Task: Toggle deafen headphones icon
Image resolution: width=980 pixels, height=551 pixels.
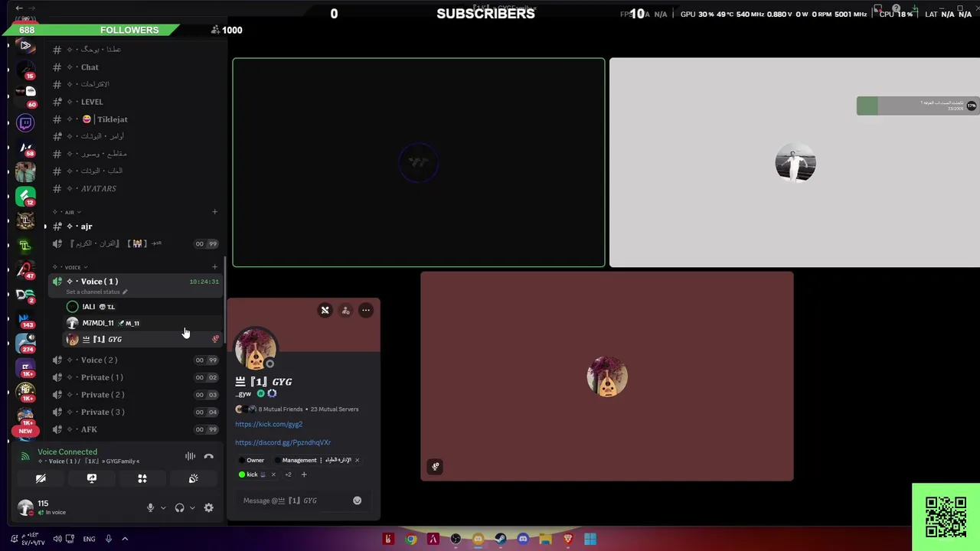Action: pyautogui.click(x=179, y=507)
